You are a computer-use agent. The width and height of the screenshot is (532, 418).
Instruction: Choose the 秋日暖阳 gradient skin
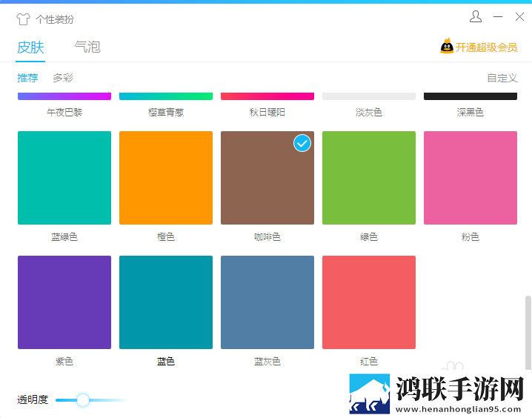tap(267, 96)
